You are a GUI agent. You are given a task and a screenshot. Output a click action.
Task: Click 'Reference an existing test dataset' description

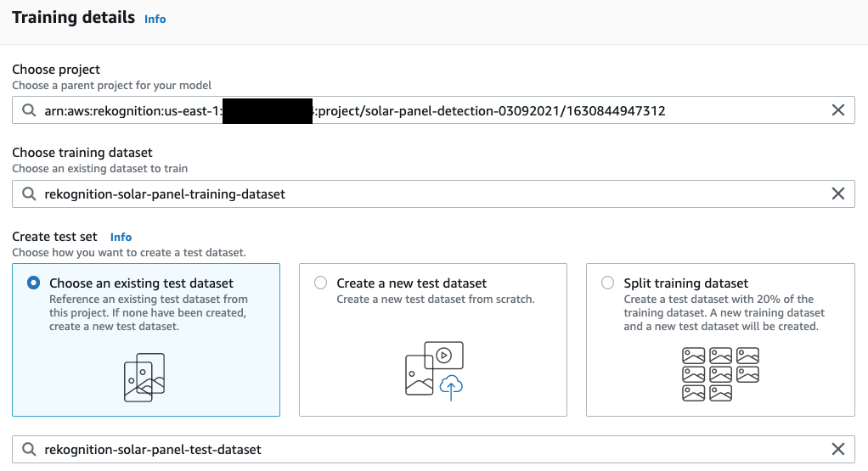[149, 313]
